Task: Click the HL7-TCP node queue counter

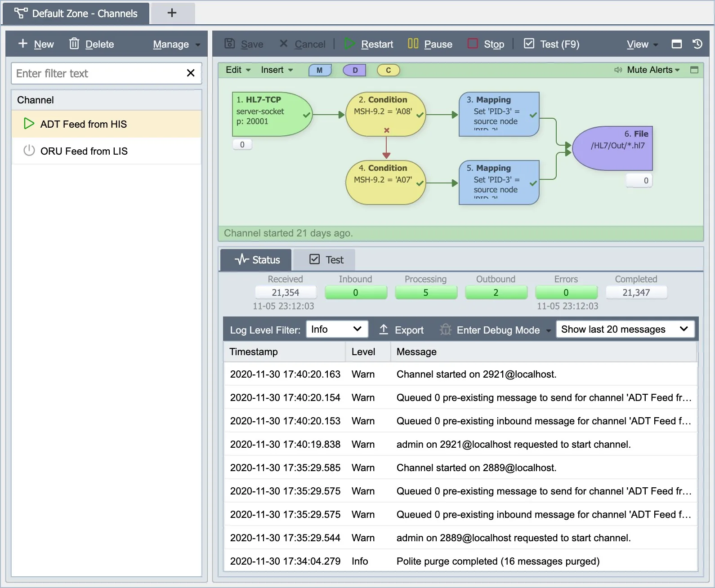Action: click(x=242, y=144)
